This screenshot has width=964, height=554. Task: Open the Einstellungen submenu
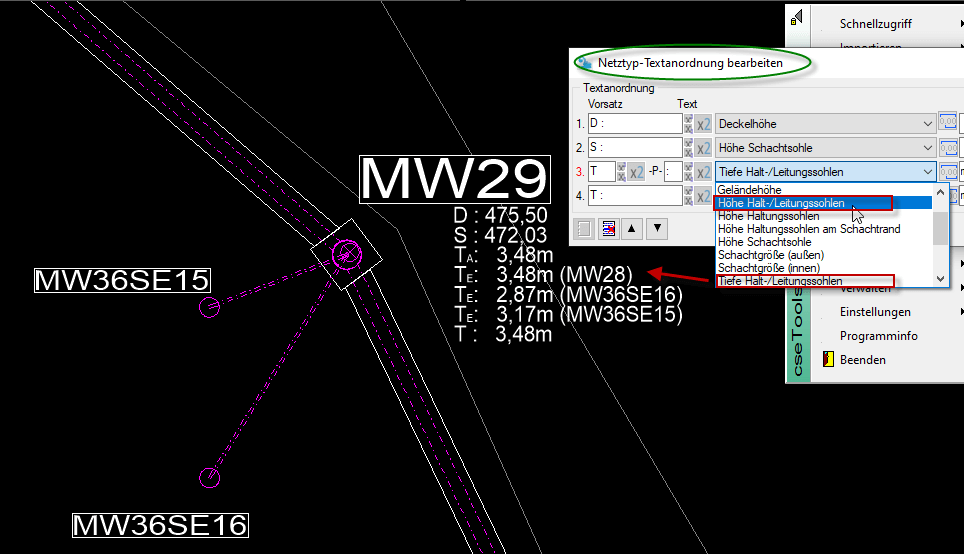875,312
